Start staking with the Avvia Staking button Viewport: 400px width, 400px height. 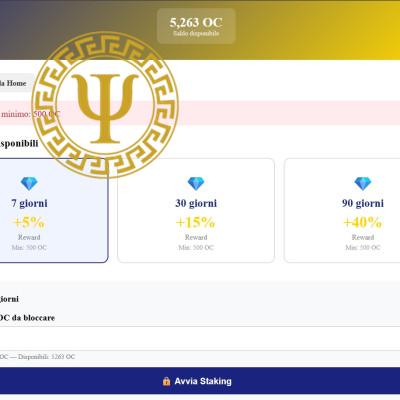pos(200,381)
